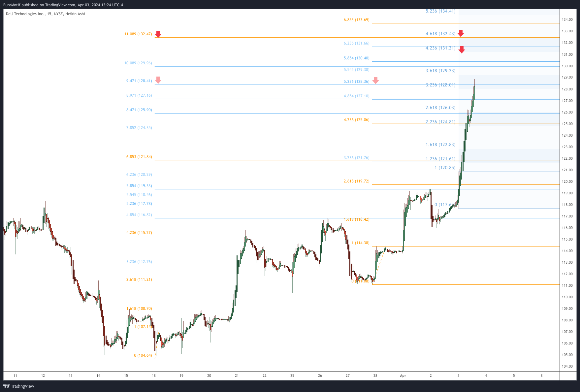580x392 pixels.
Task: Click the 110.00 price axis label
Action: tap(567, 297)
